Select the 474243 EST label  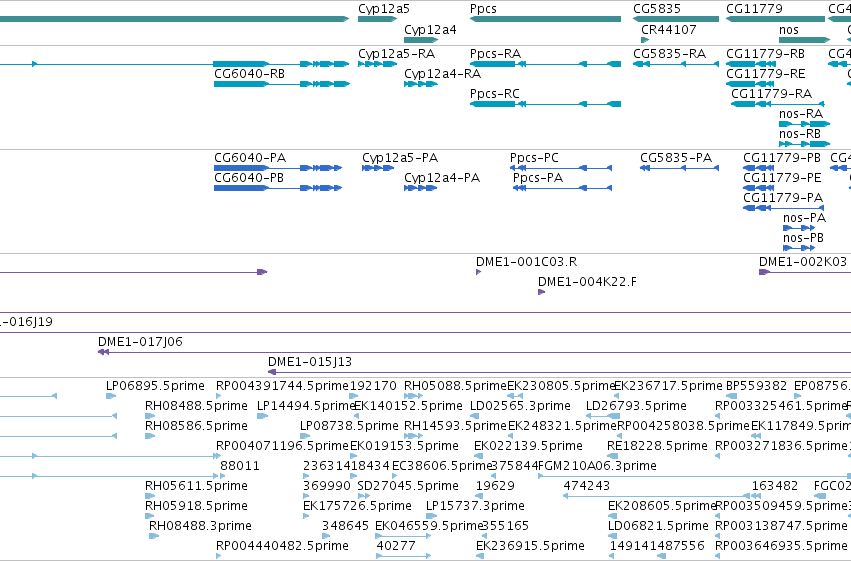[x=587, y=486]
